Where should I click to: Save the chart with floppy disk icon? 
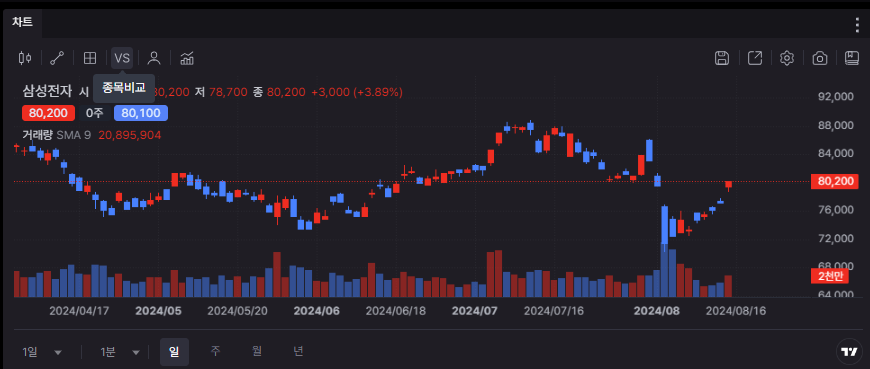point(722,58)
